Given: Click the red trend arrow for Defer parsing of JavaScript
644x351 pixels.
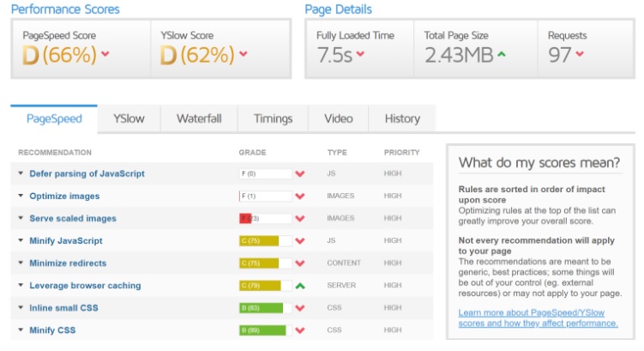Looking at the screenshot, I should coord(300,174).
